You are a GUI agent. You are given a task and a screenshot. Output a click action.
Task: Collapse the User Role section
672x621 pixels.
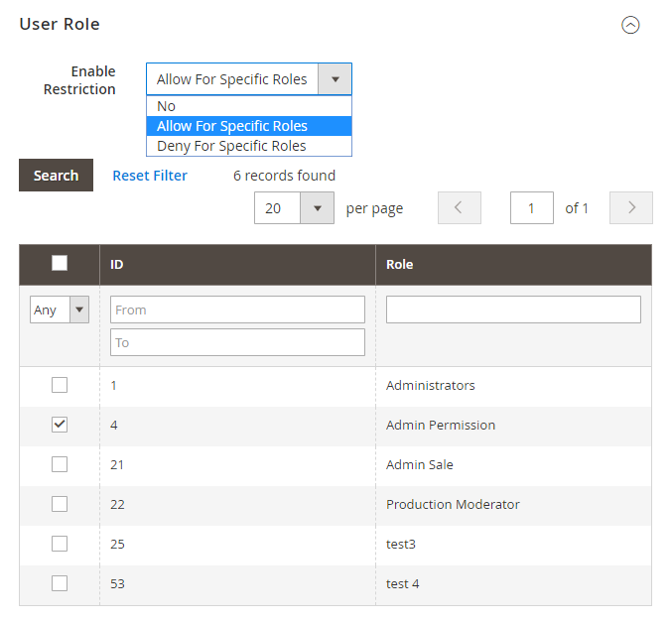point(630,26)
